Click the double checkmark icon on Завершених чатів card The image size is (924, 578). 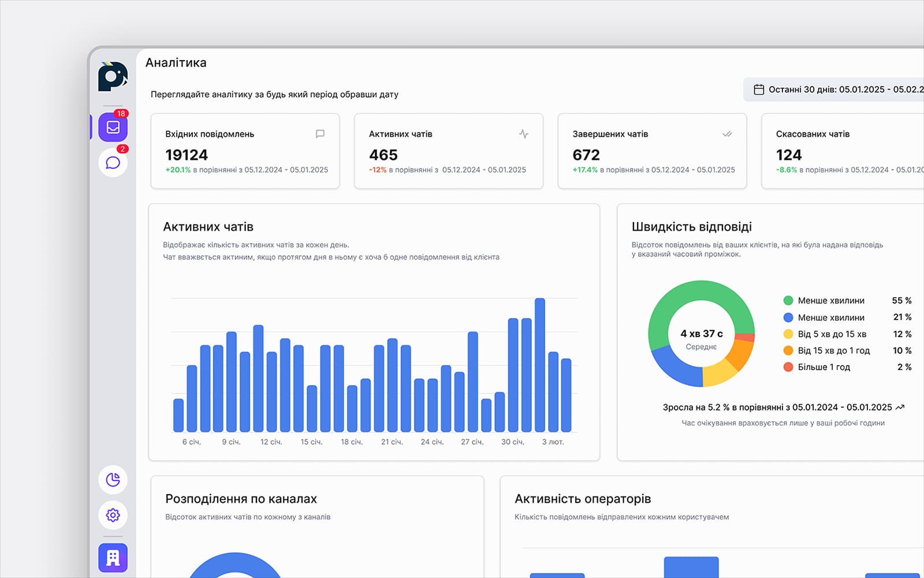click(727, 134)
